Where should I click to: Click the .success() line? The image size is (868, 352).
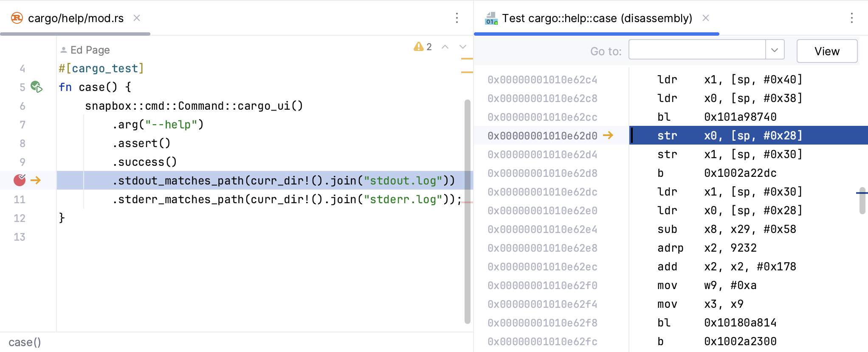coord(145,162)
